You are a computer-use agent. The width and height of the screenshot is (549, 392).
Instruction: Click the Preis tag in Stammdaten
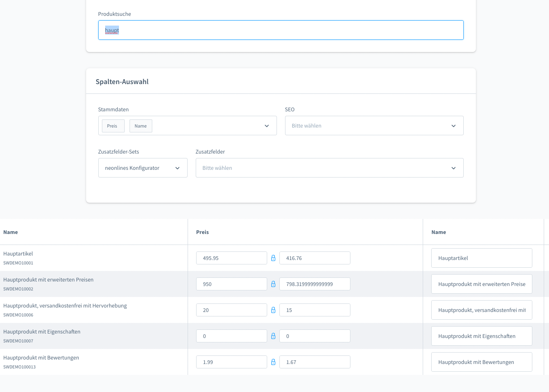(112, 126)
